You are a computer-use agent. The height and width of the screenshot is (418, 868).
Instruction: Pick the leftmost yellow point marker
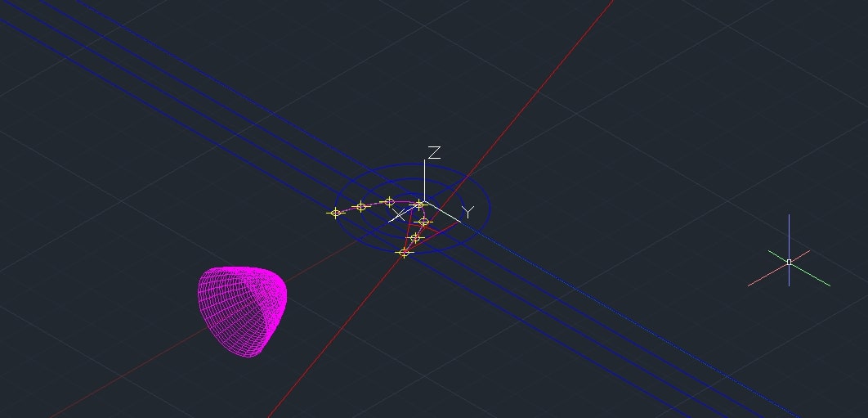(335, 213)
